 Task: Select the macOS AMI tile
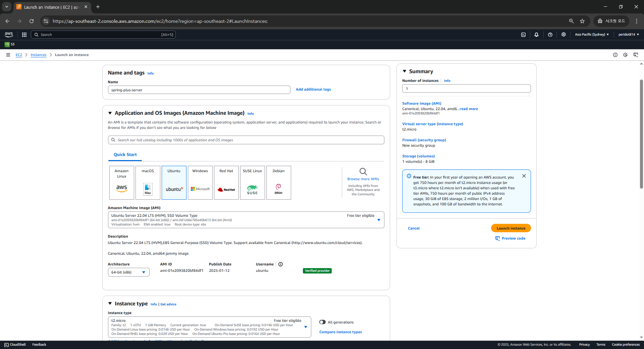148,183
